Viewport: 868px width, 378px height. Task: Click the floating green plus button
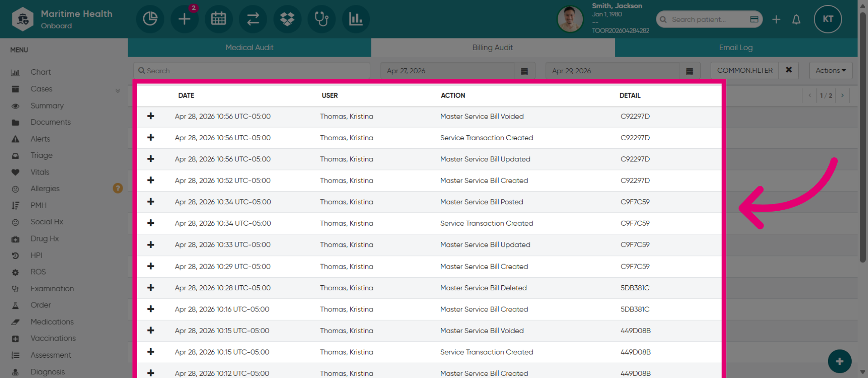(840, 361)
